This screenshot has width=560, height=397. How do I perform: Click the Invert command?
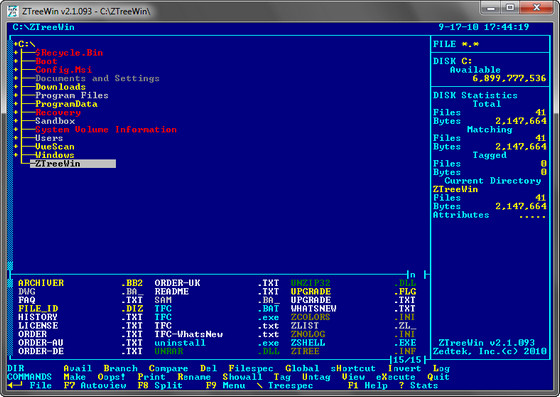tap(404, 368)
